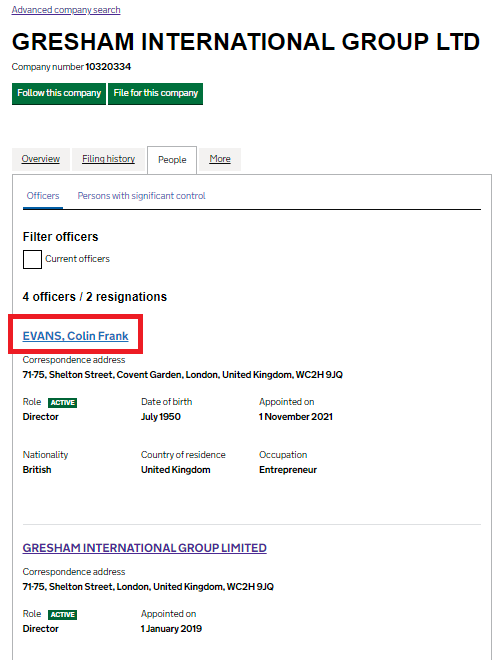The width and height of the screenshot is (496, 660).
Task: Click Evans' Covent Garden correspondence address
Action: click(183, 375)
